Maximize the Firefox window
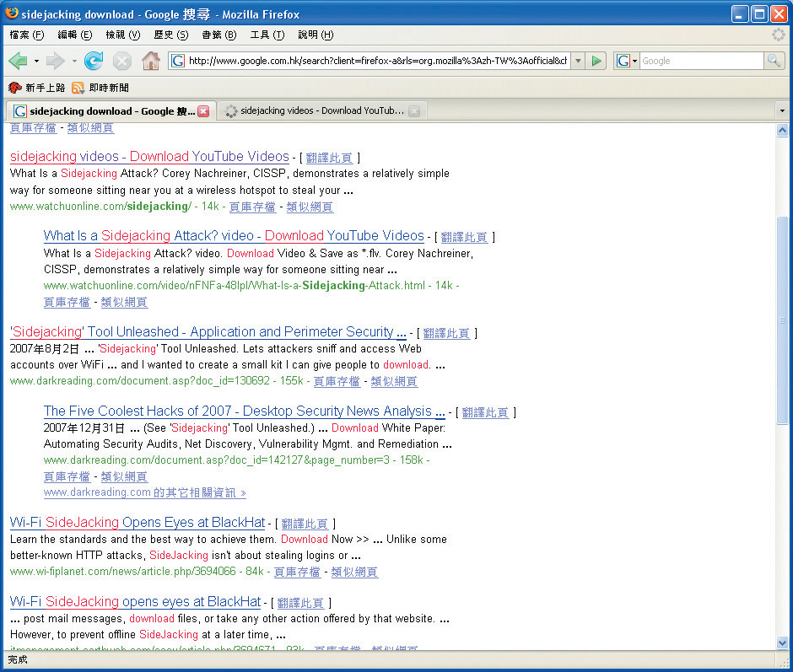The image size is (793, 672). pos(759,14)
